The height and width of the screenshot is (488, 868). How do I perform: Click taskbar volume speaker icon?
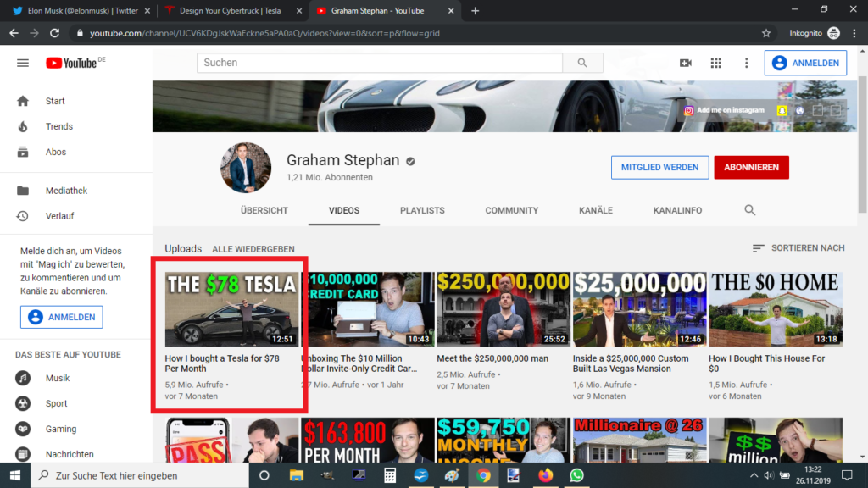768,475
